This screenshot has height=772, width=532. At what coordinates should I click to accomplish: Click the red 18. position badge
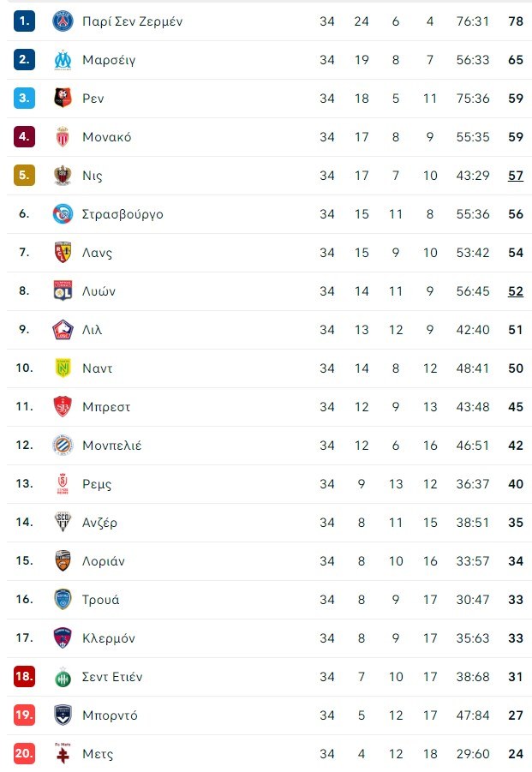pos(24,677)
